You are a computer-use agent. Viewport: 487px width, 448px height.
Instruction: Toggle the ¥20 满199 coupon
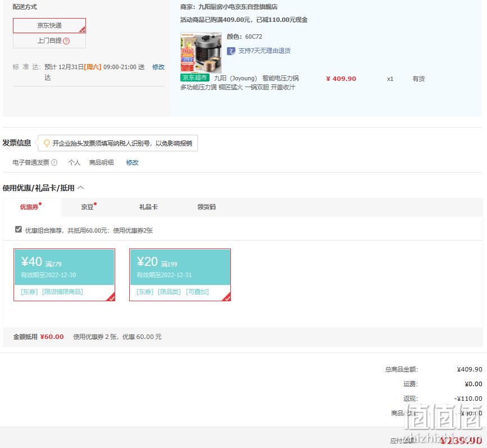click(x=180, y=275)
